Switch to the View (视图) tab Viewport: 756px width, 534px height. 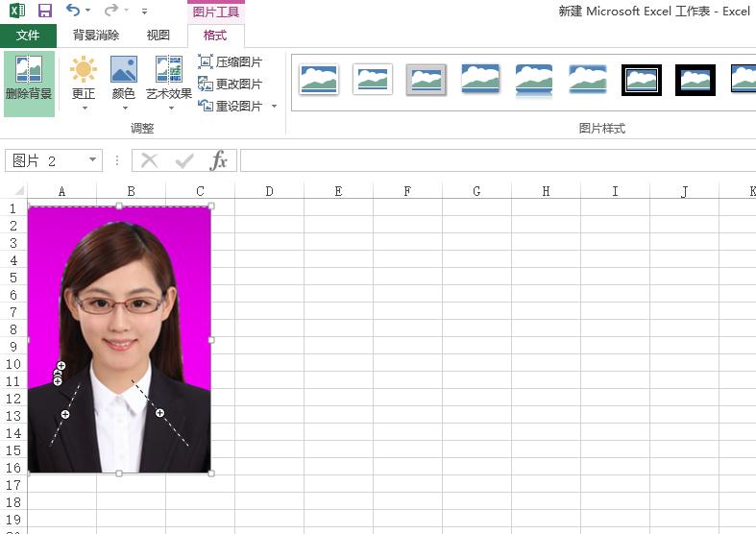158,36
